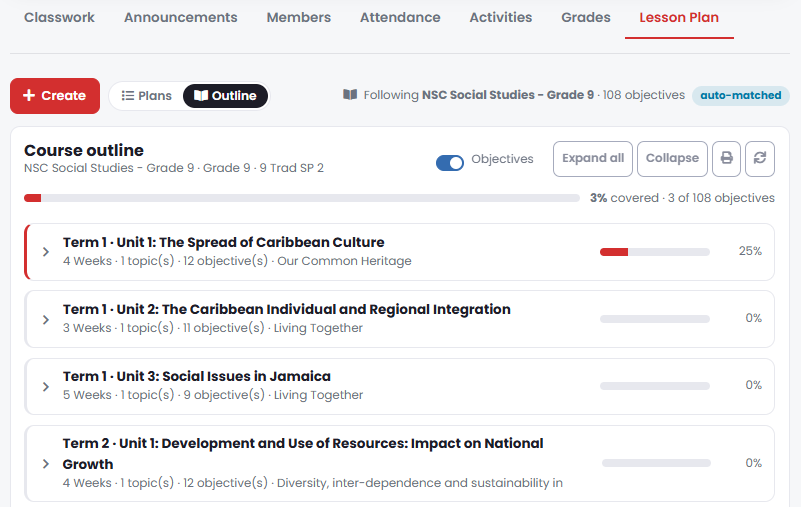This screenshot has width=801, height=507.
Task: Switch to Plans view
Action: coord(147,96)
